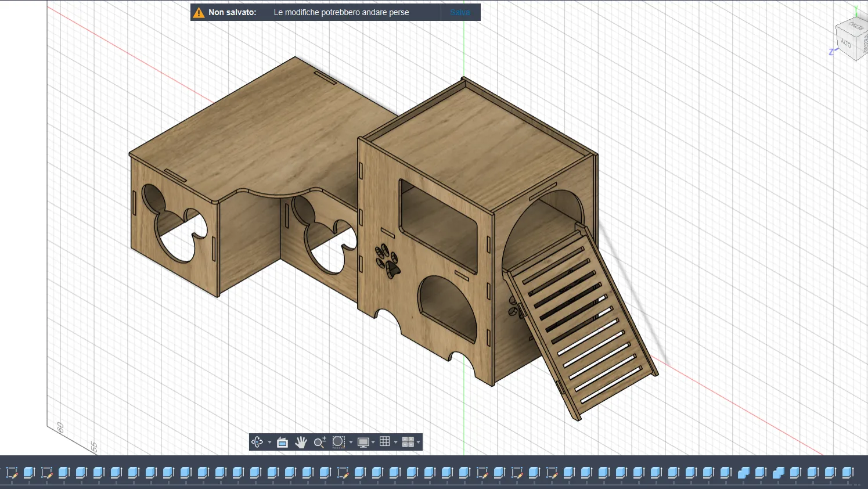Screen dimensions: 868x489
Task: Select the second sketch feature in the timeline
Action: (x=46, y=473)
